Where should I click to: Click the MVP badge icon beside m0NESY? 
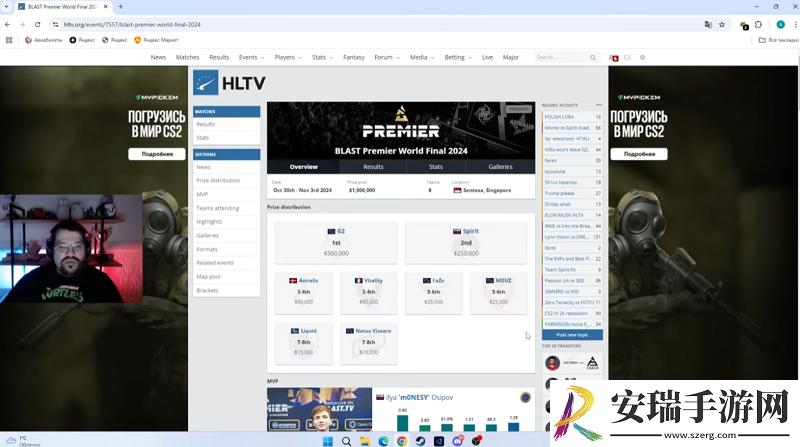coord(525,397)
